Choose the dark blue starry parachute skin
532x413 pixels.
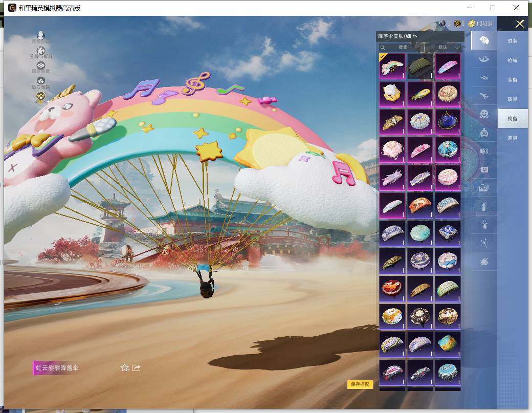pyautogui.click(x=448, y=122)
